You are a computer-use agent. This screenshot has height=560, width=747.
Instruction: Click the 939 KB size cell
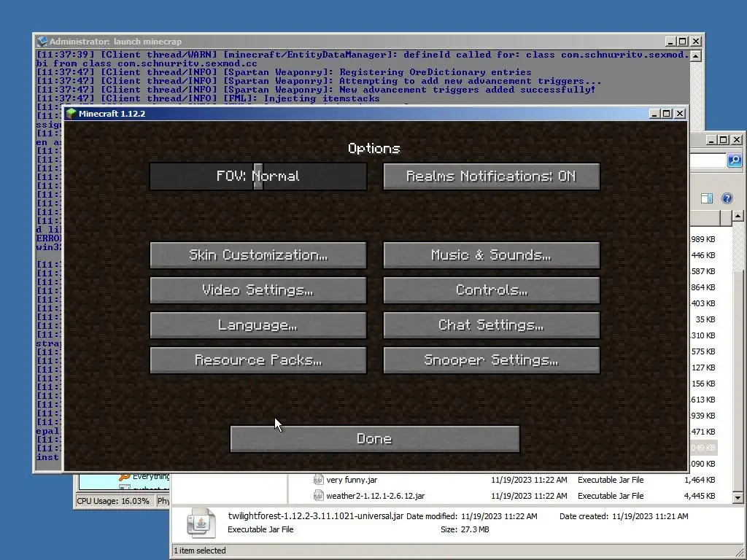703,416
